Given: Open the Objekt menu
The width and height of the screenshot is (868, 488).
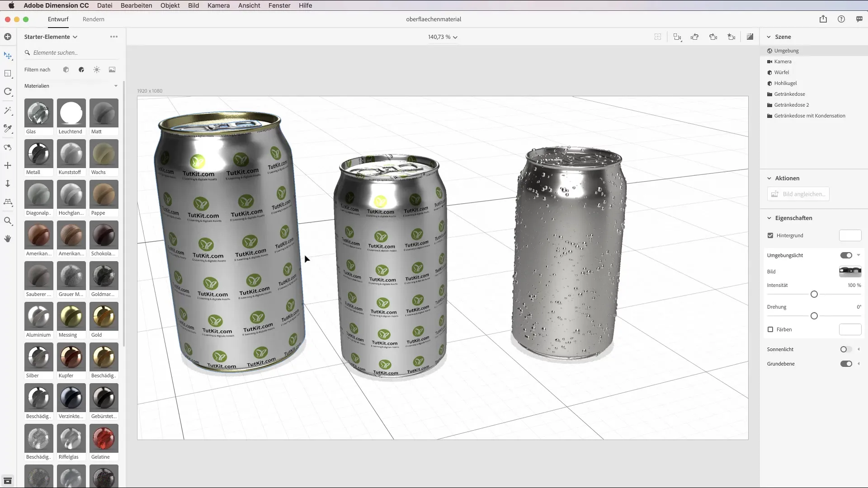Looking at the screenshot, I should click(x=170, y=5).
